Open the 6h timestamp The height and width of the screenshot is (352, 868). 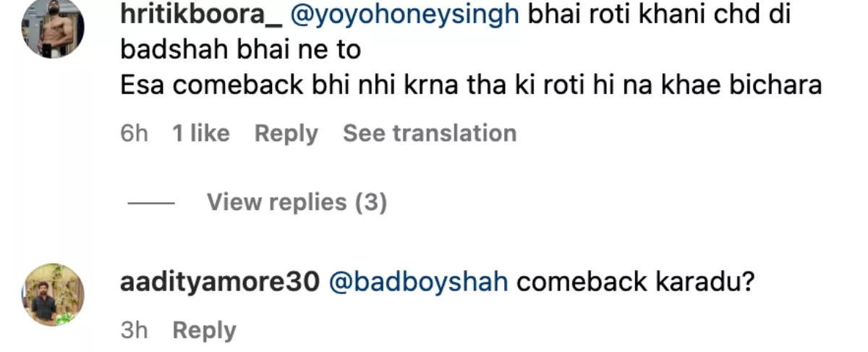coord(135,133)
